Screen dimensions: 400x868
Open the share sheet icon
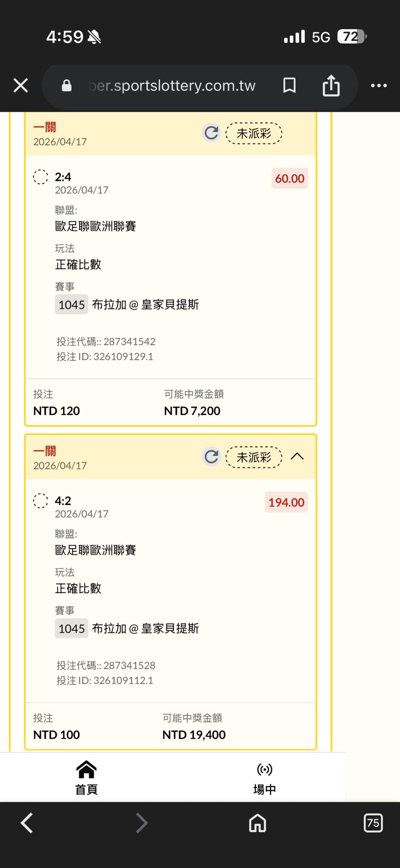pyautogui.click(x=331, y=86)
